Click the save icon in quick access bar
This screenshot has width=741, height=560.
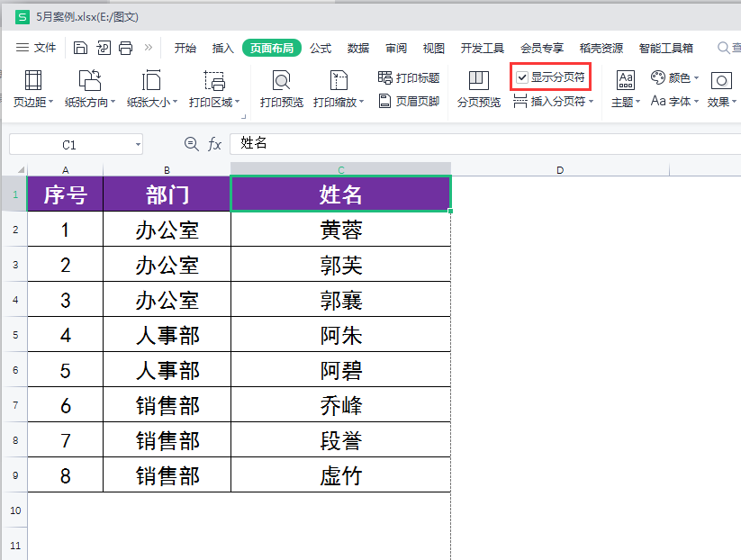tap(81, 48)
